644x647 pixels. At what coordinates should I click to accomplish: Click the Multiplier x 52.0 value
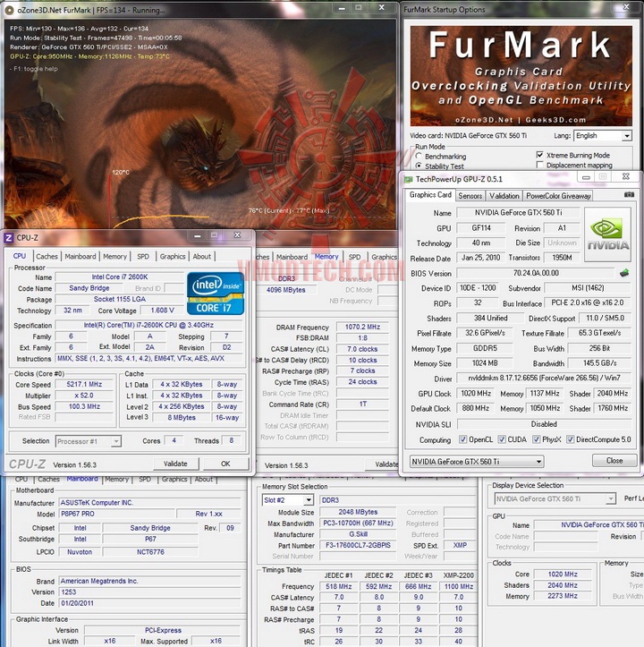(x=84, y=396)
